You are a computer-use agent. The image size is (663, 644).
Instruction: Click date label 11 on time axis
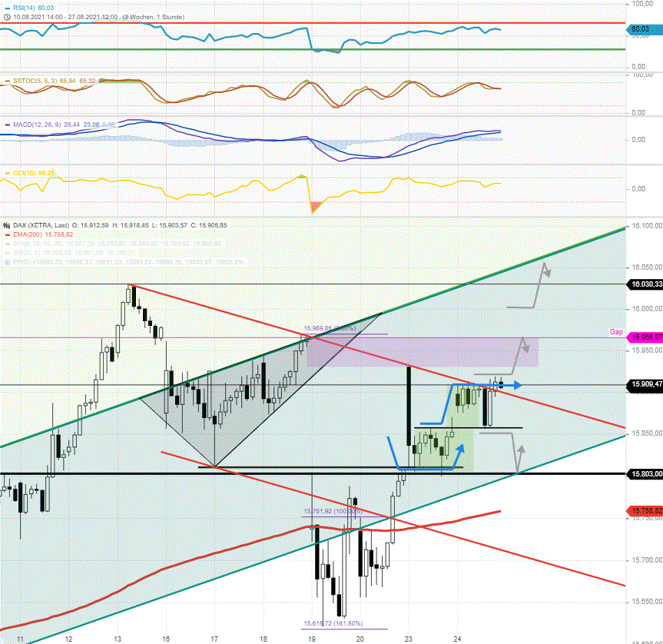tap(20, 639)
